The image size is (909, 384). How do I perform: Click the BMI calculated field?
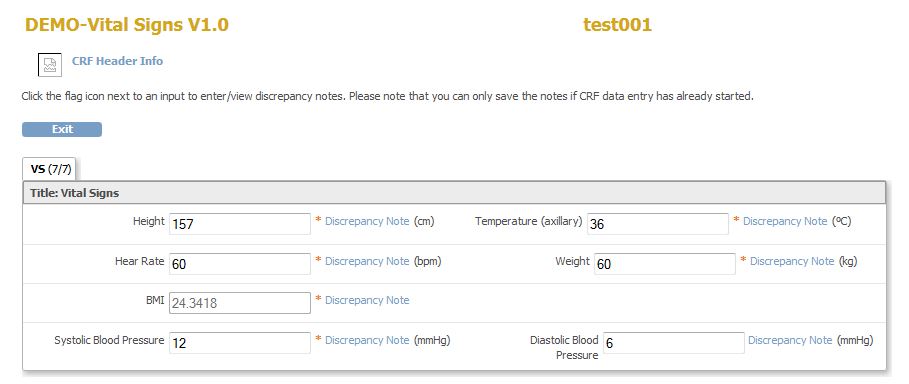240,303
